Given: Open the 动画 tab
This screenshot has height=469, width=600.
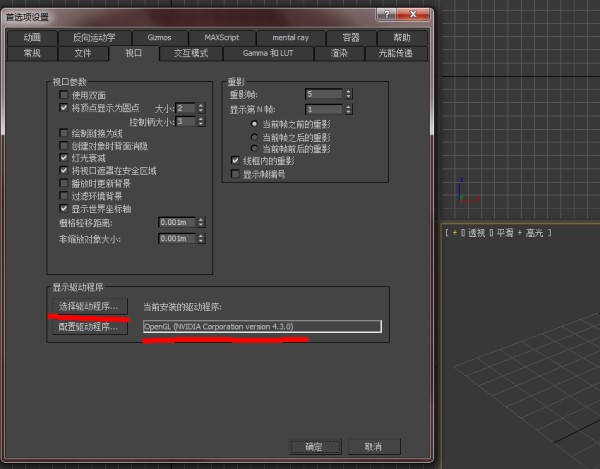Looking at the screenshot, I should [x=32, y=37].
